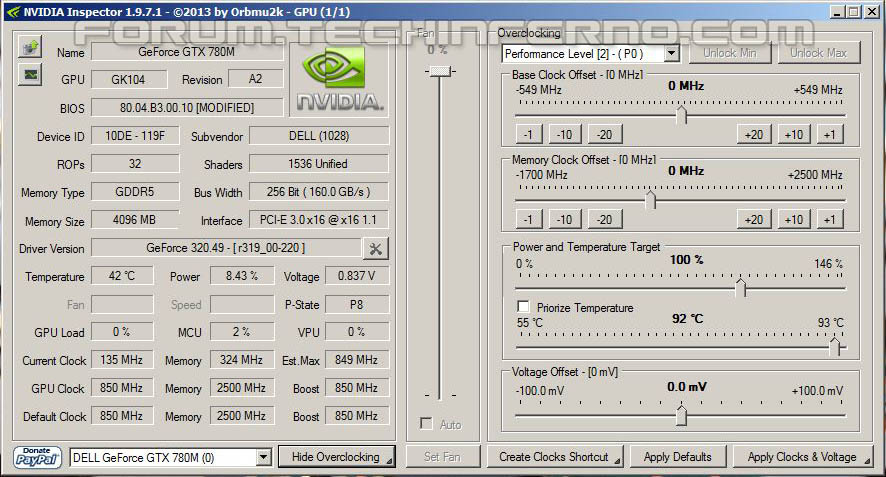Click the Base Clock Offset slider thumb
The width and height of the screenshot is (886, 477).
[681, 115]
